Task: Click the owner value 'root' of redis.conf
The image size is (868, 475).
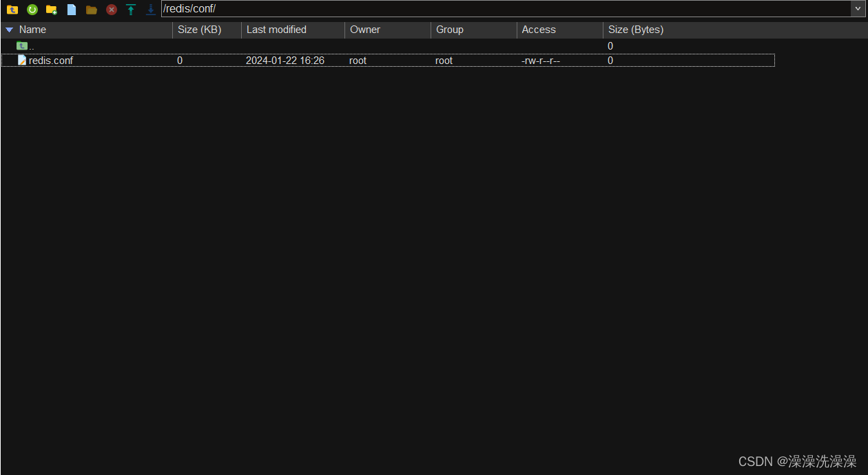Action: point(358,61)
